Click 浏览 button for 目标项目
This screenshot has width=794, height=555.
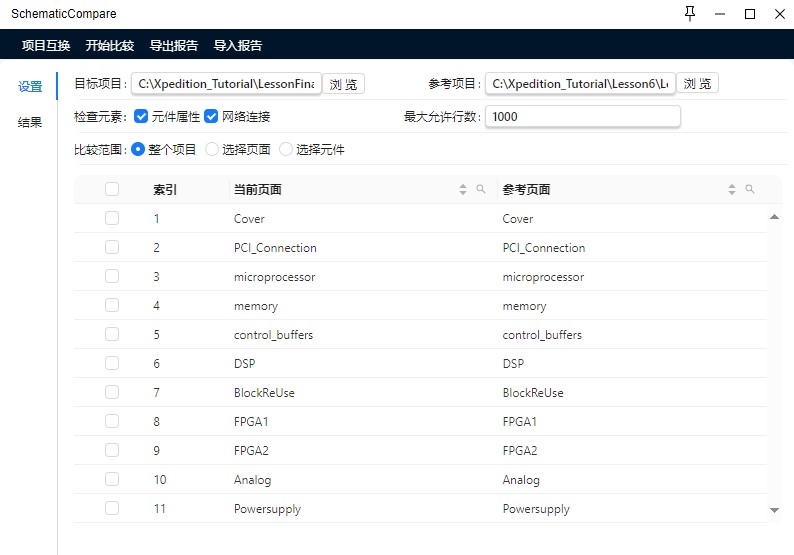click(343, 84)
